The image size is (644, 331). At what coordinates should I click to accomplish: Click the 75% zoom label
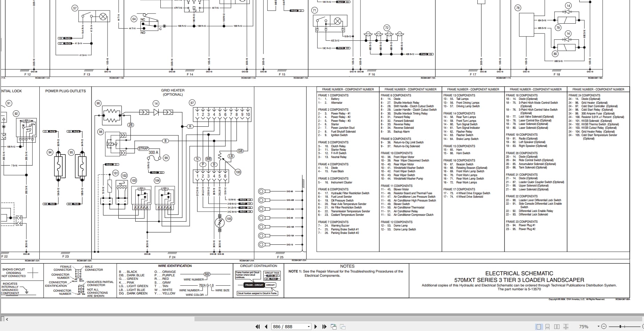coord(584,326)
